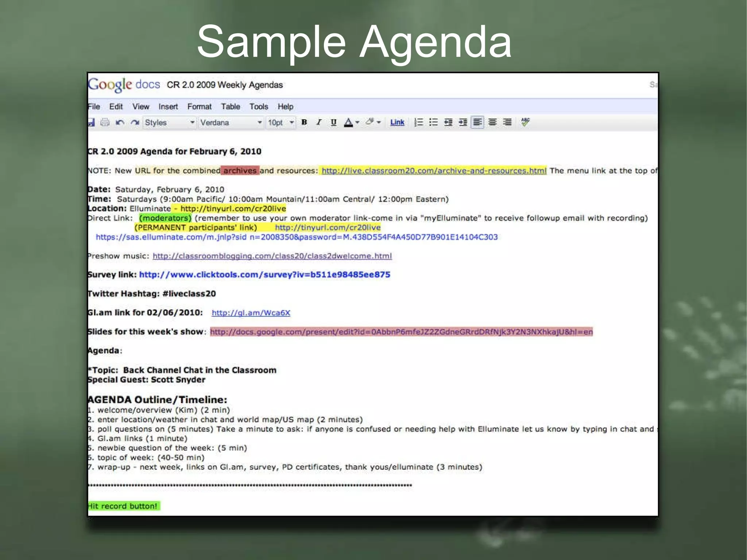Open the 10pt font size dropdown

(x=281, y=122)
